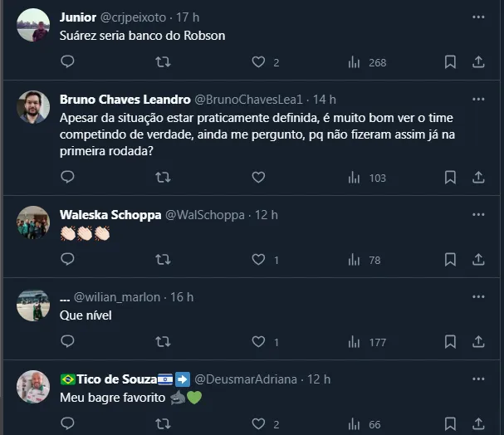Like Junior's tweet about Suárez
This screenshot has height=435, width=504.
coord(258,62)
